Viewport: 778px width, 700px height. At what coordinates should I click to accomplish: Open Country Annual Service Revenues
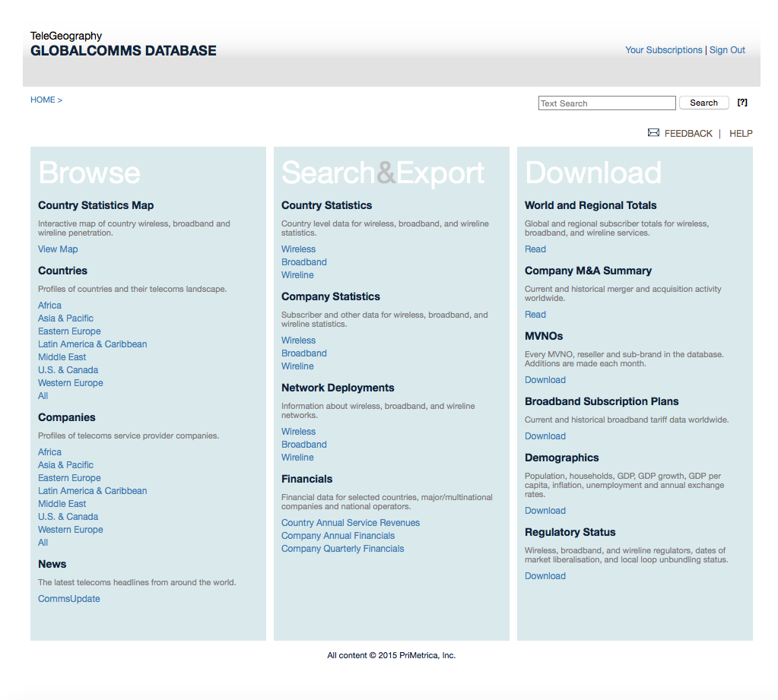click(351, 522)
